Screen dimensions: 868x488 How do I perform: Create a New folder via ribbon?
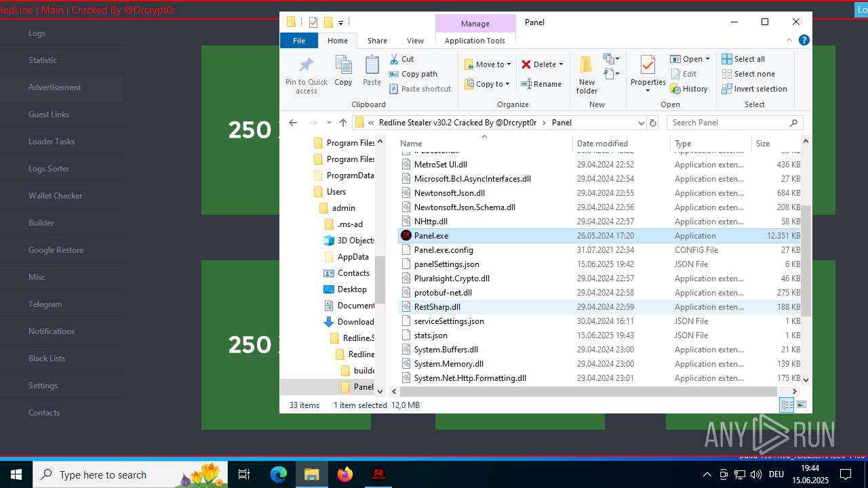point(587,75)
